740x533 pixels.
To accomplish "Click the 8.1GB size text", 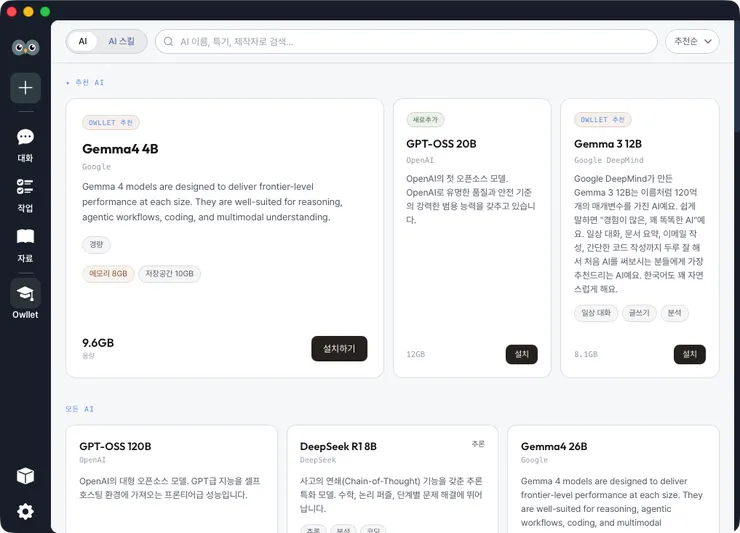I will tap(586, 354).
